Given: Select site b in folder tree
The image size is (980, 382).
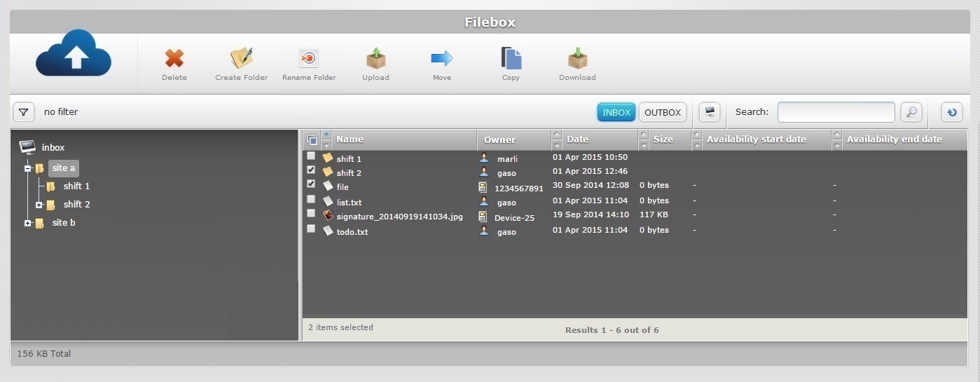Looking at the screenshot, I should tap(64, 223).
